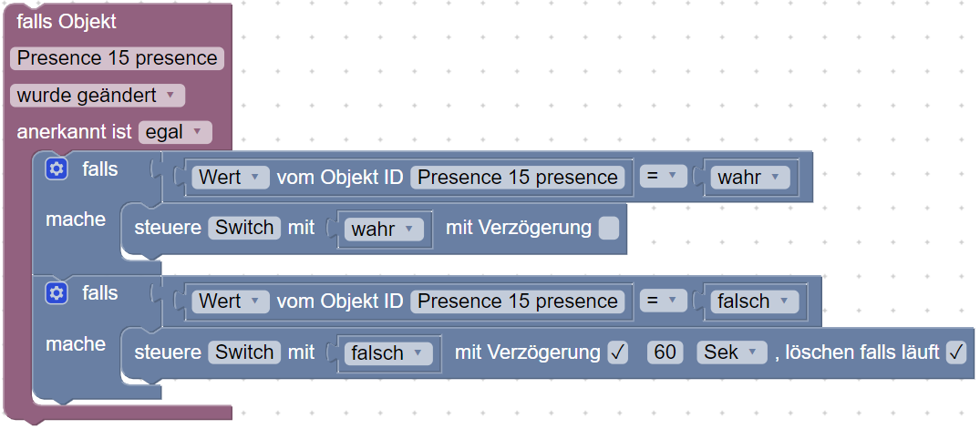
Task: Toggle löschen falls läuft checkbox
Action: coord(956,352)
